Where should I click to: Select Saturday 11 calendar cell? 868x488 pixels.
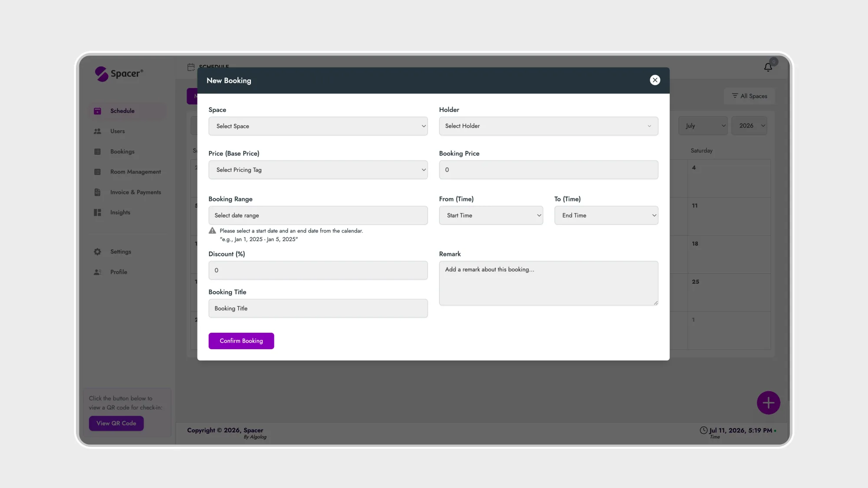click(x=729, y=217)
